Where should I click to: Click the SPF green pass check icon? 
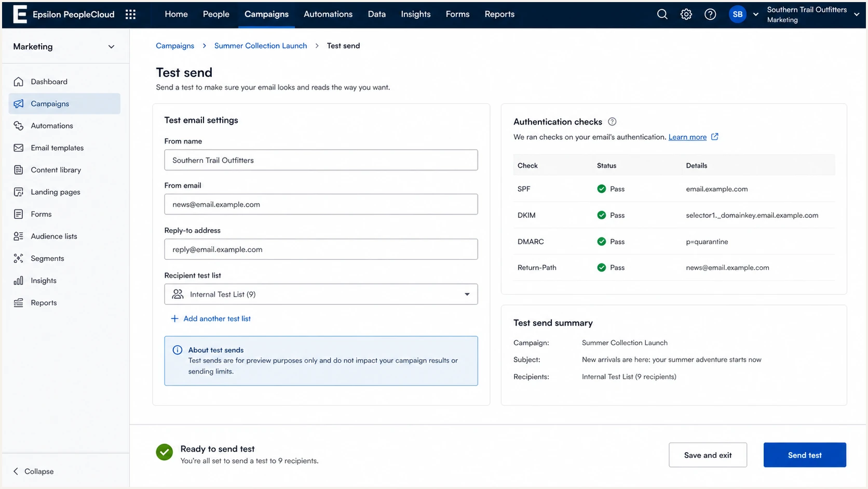(601, 189)
